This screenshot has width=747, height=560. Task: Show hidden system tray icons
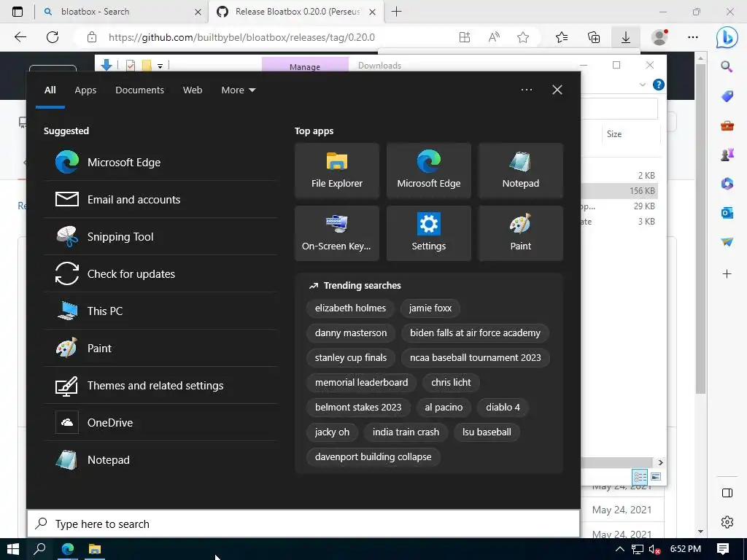tap(620, 549)
